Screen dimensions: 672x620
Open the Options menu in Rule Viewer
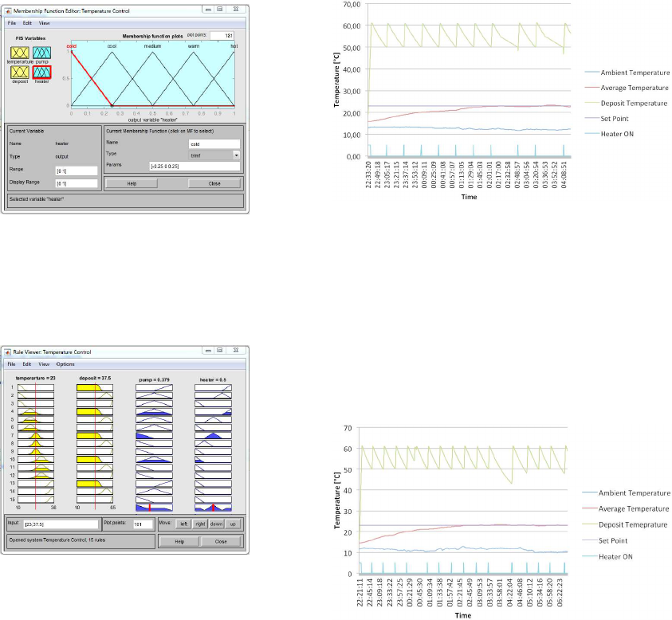point(65,363)
